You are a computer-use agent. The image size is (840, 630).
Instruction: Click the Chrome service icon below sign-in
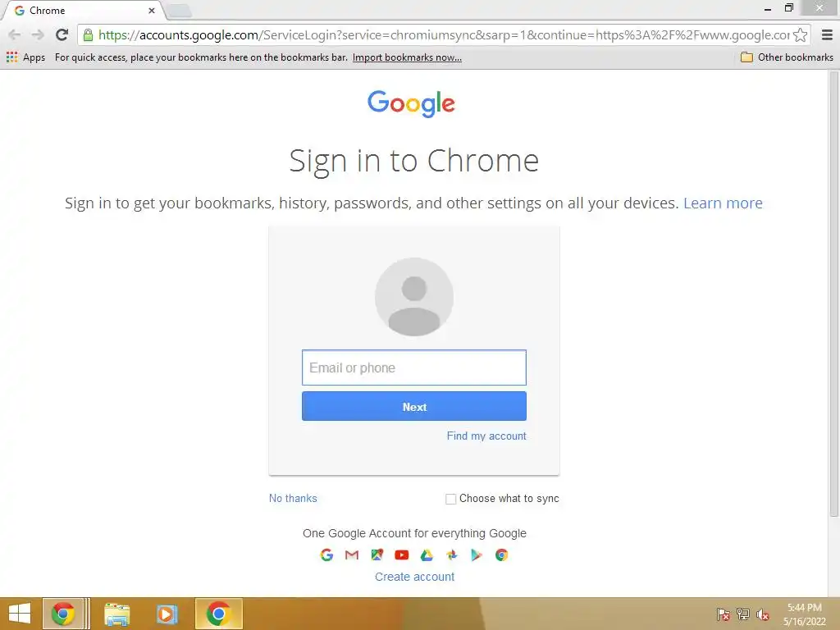[501, 555]
